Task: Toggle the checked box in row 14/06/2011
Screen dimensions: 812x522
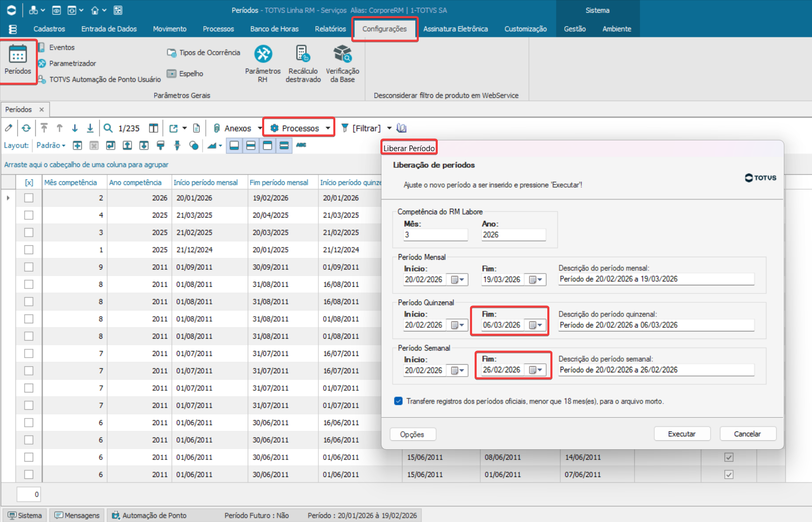Action: point(729,457)
